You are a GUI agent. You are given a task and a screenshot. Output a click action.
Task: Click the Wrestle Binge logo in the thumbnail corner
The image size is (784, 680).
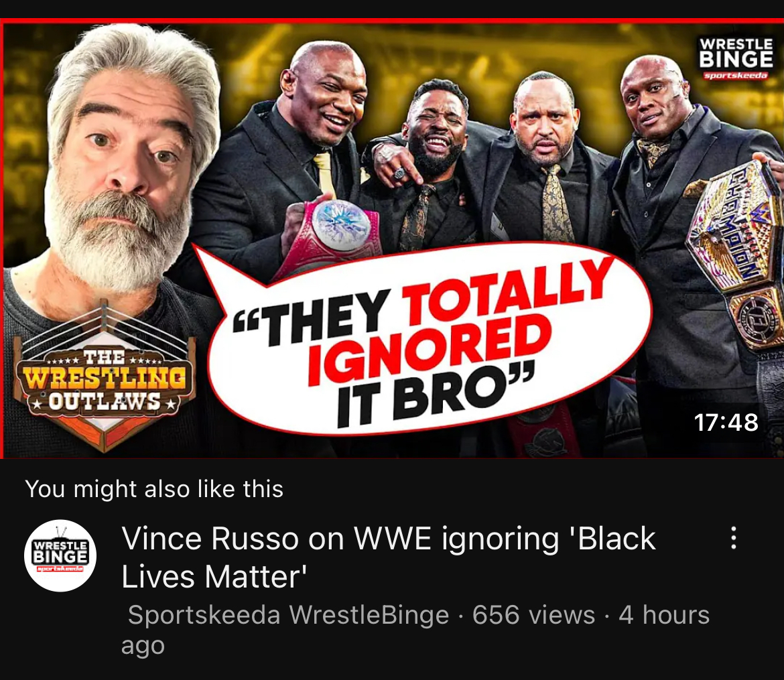pos(736,58)
